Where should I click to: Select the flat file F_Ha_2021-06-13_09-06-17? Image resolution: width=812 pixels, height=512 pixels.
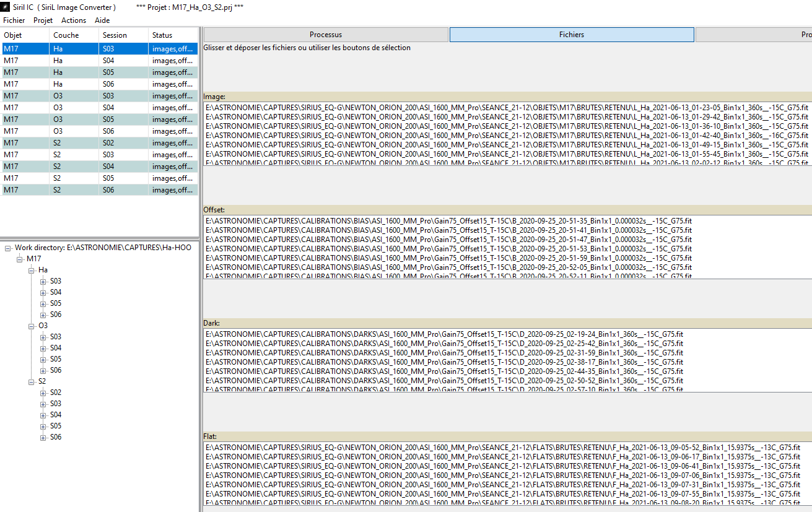coord(503,457)
